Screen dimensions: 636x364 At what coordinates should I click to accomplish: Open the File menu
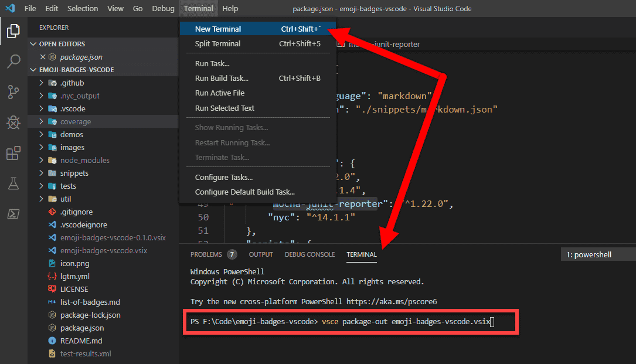tap(30, 9)
